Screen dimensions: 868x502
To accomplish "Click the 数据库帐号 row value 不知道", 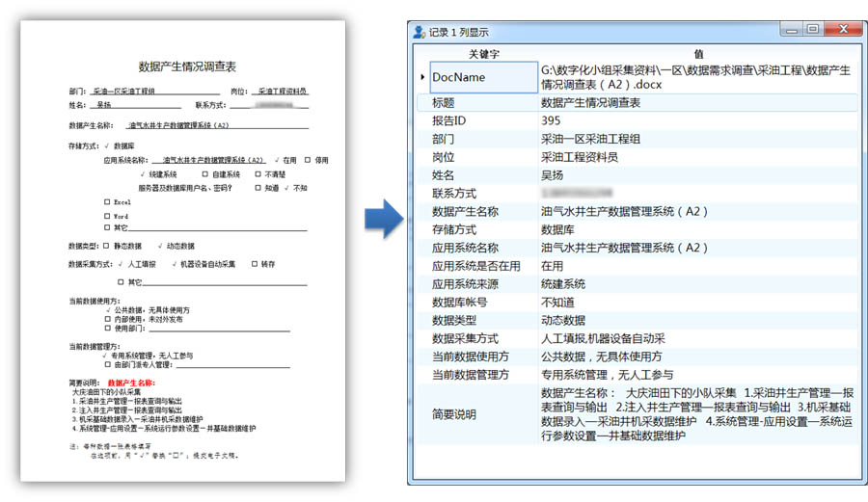I will [x=557, y=303].
